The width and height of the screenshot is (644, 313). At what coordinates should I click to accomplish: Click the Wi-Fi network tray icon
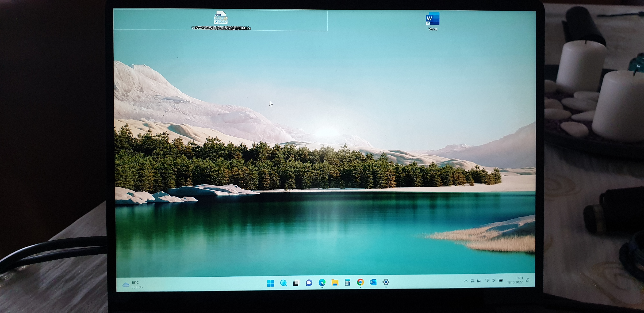coord(487,280)
